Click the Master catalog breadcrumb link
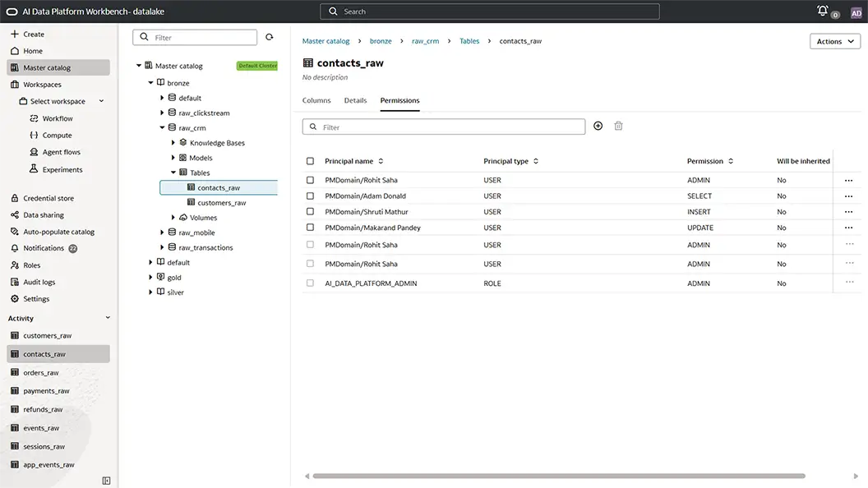This screenshot has width=868, height=488. [325, 41]
